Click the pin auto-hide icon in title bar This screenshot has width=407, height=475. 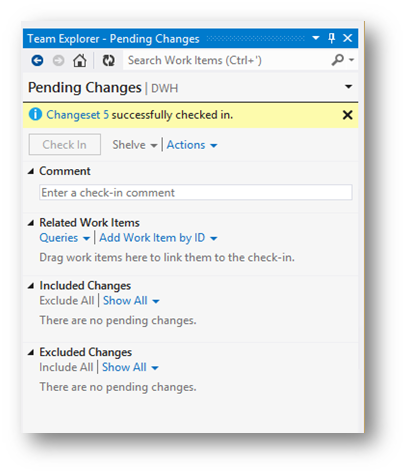tap(331, 38)
